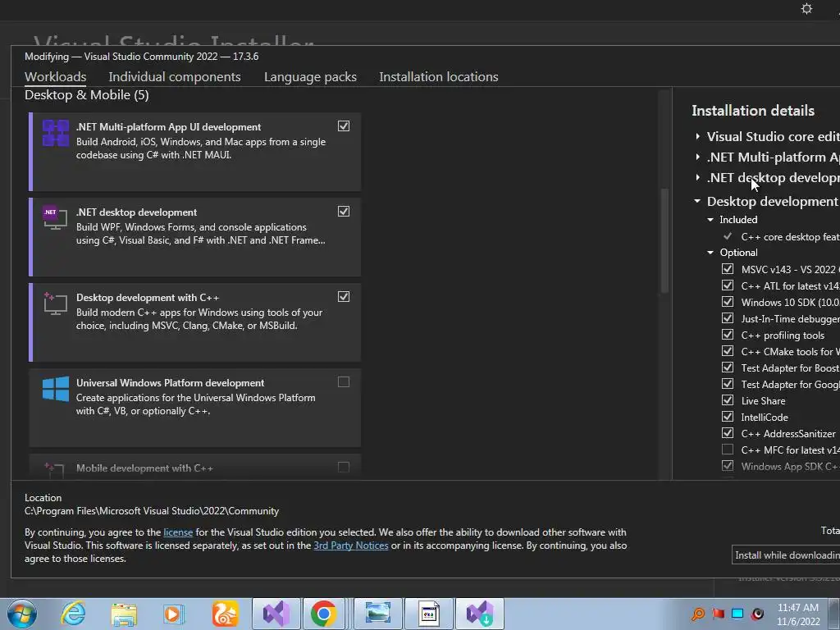
Task: Check C++ MFC for latest v143 option
Action: pyautogui.click(x=728, y=450)
